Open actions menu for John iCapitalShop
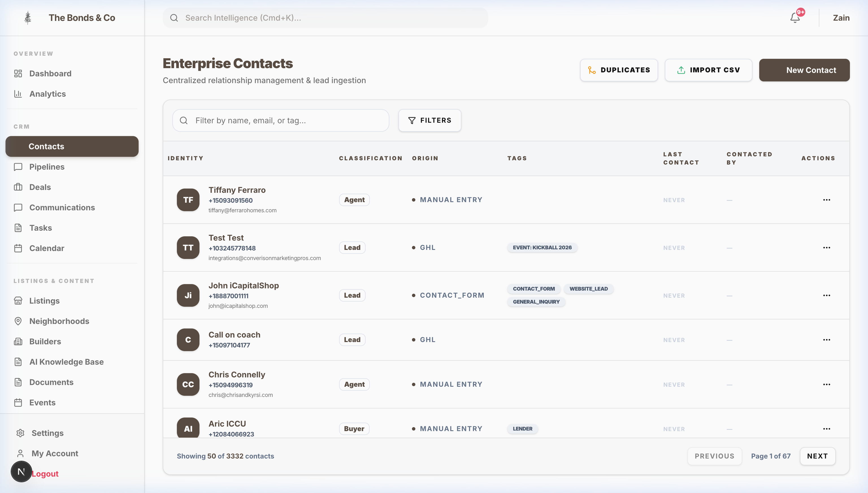Screen dimensions: 868x493 pos(826,295)
